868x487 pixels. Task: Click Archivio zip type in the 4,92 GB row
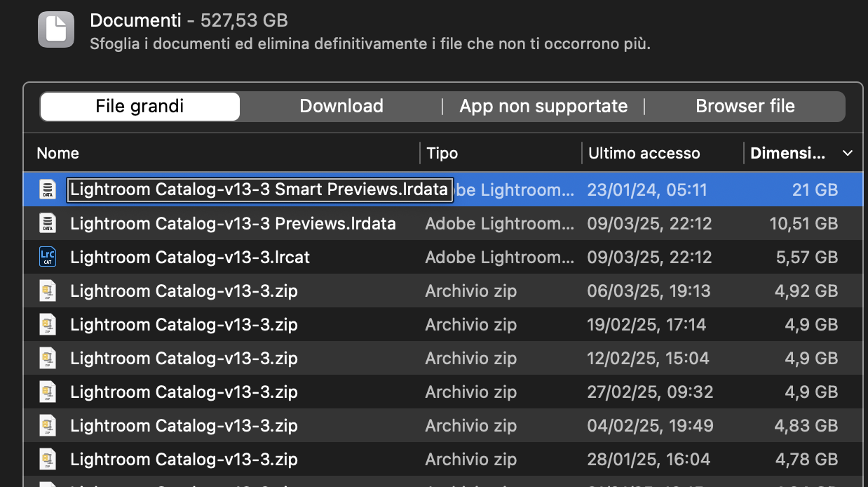click(x=470, y=291)
